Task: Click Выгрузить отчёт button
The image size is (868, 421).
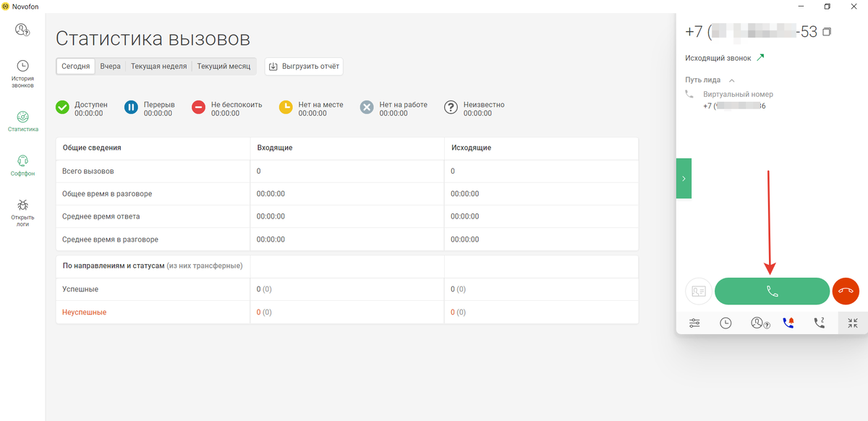Action: (x=304, y=67)
